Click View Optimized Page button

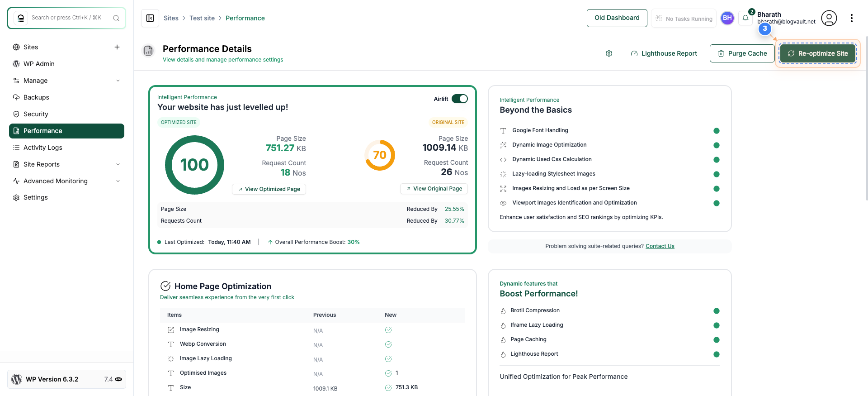(x=269, y=189)
